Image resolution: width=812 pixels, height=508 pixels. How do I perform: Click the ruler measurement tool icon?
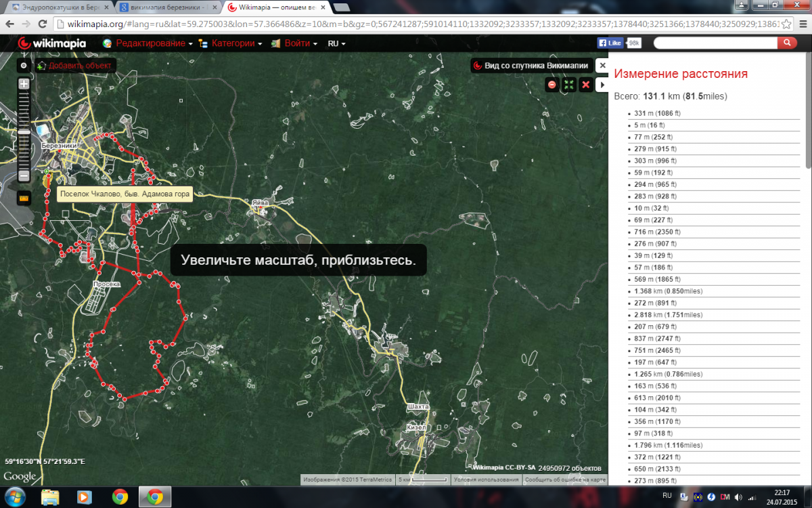point(24,199)
